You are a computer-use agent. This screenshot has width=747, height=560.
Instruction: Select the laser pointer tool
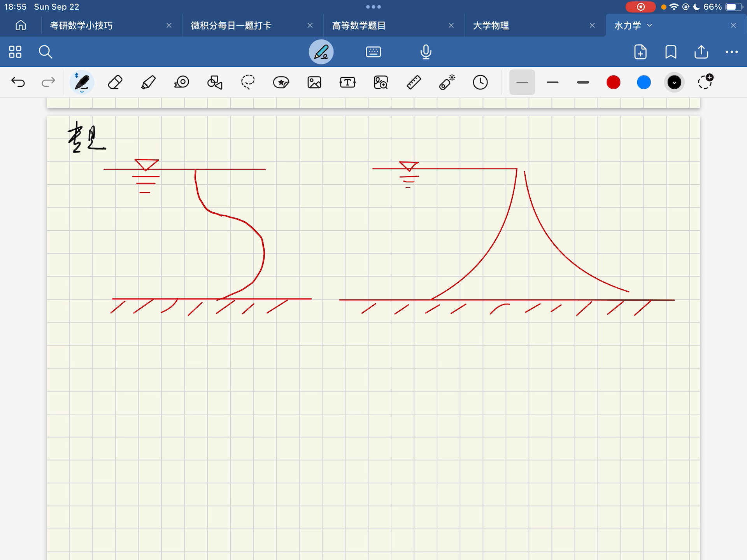point(447,82)
